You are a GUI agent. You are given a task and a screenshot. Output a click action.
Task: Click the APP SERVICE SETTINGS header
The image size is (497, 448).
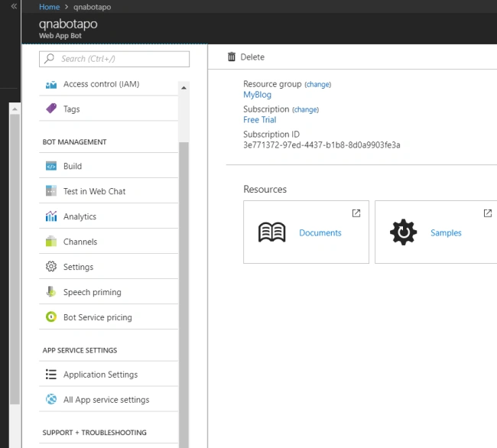coord(80,350)
